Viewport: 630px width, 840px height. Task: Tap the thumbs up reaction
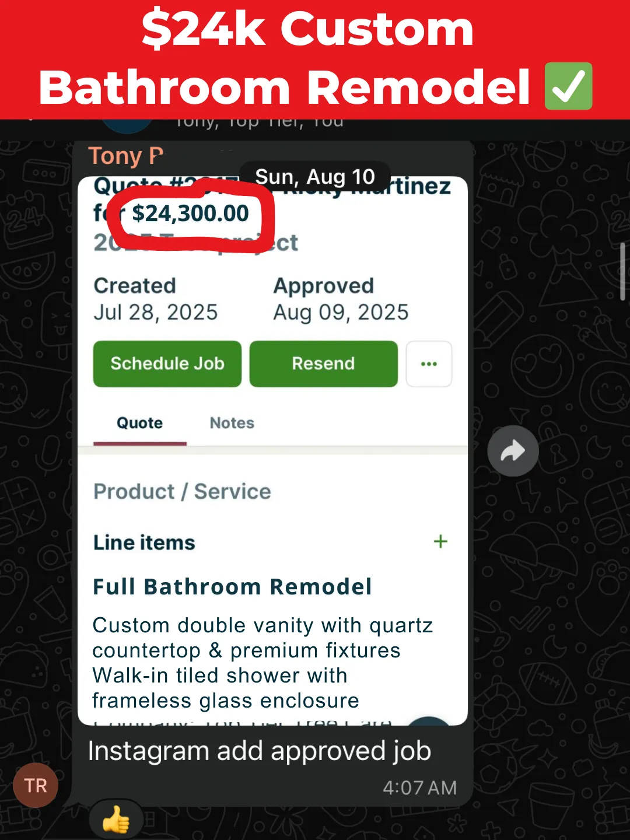pyautogui.click(x=116, y=820)
